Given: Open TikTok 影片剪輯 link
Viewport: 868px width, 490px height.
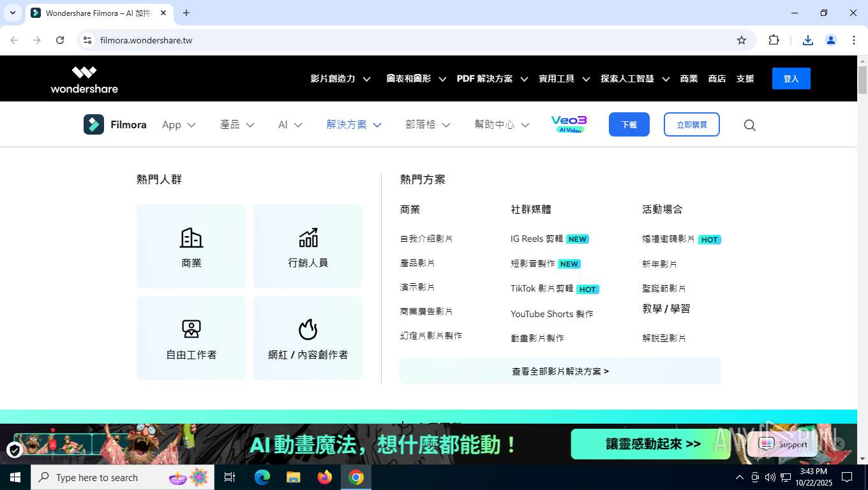Looking at the screenshot, I should (542, 288).
